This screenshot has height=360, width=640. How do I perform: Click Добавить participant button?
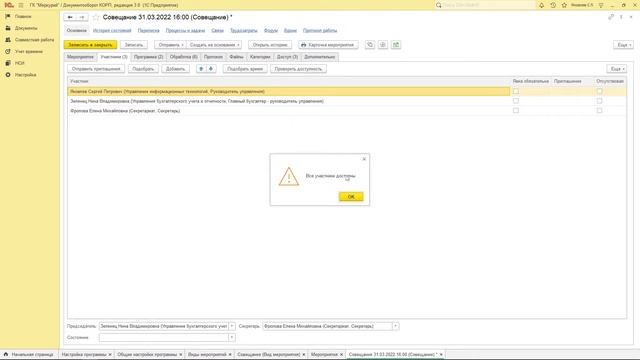(x=176, y=69)
